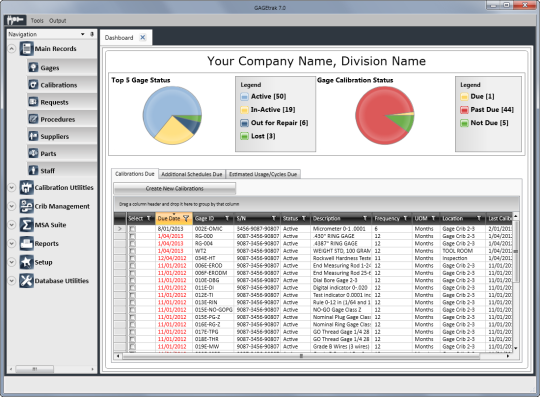Click the Past Due legend color swatch
Image resolution: width=540 pixels, height=397 pixels.
point(464,110)
